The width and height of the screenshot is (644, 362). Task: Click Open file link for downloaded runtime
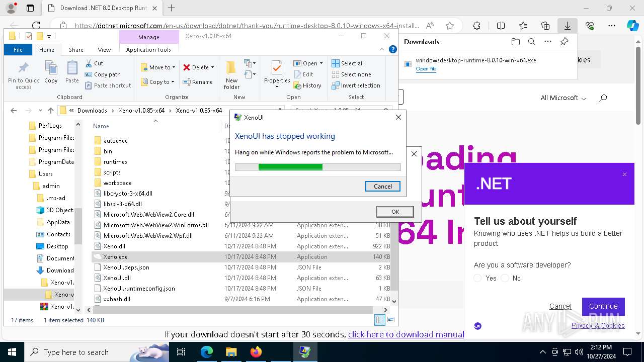coord(426,69)
